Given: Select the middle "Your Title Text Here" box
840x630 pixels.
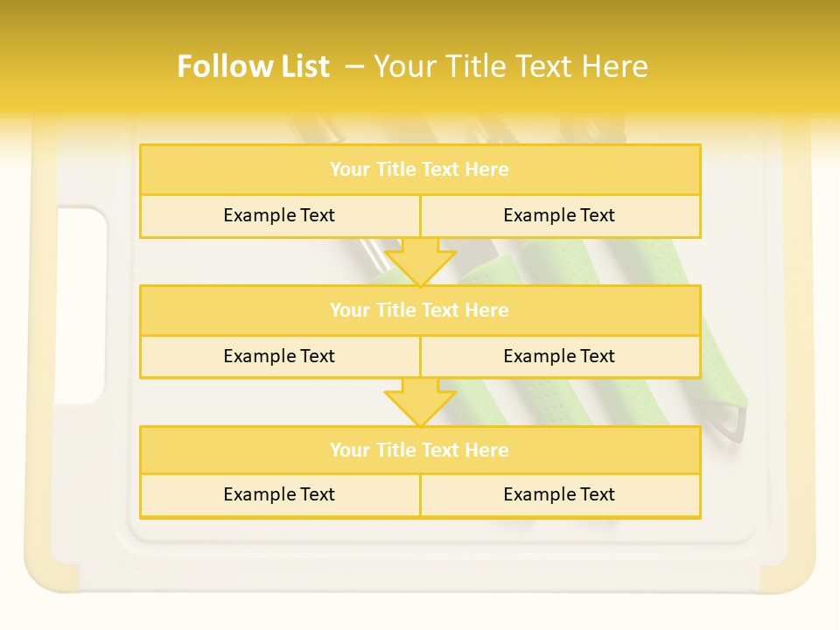Looking at the screenshot, I should [420, 310].
